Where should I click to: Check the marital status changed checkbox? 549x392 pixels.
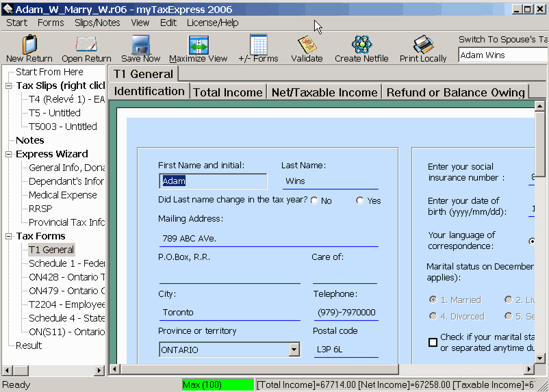click(x=433, y=342)
